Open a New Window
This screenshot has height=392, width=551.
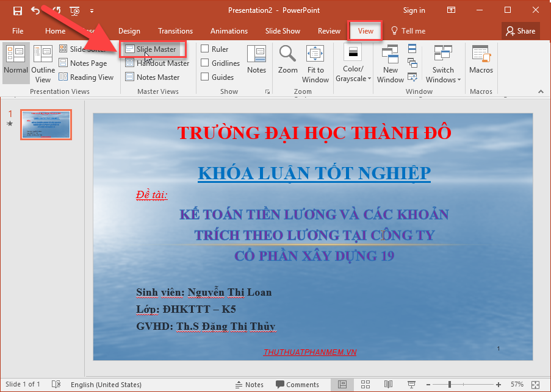click(390, 64)
